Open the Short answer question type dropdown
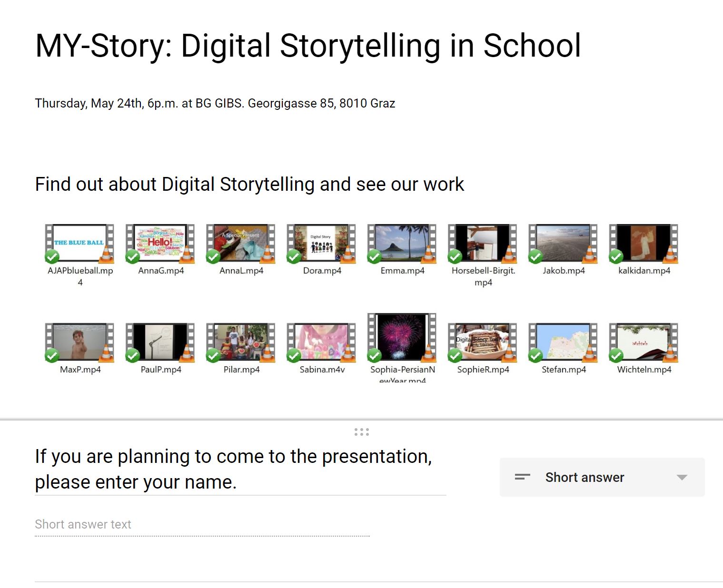 602,477
